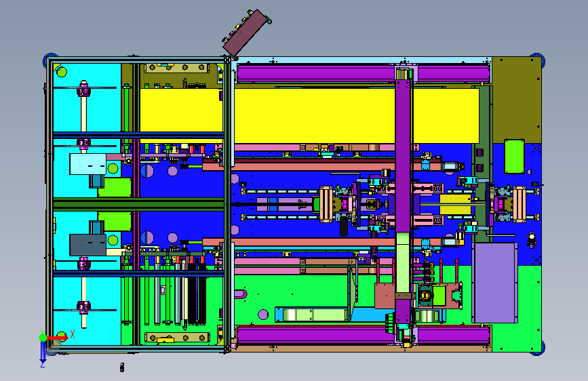Screen dimensions: 588x381
Task: Select the light blue box with two dashes
Action: tap(87, 164)
